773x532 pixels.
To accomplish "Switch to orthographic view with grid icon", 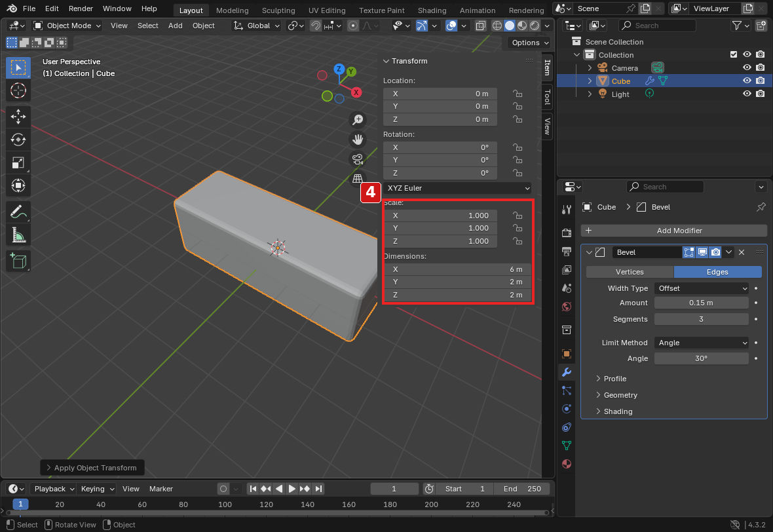I will coord(358,178).
